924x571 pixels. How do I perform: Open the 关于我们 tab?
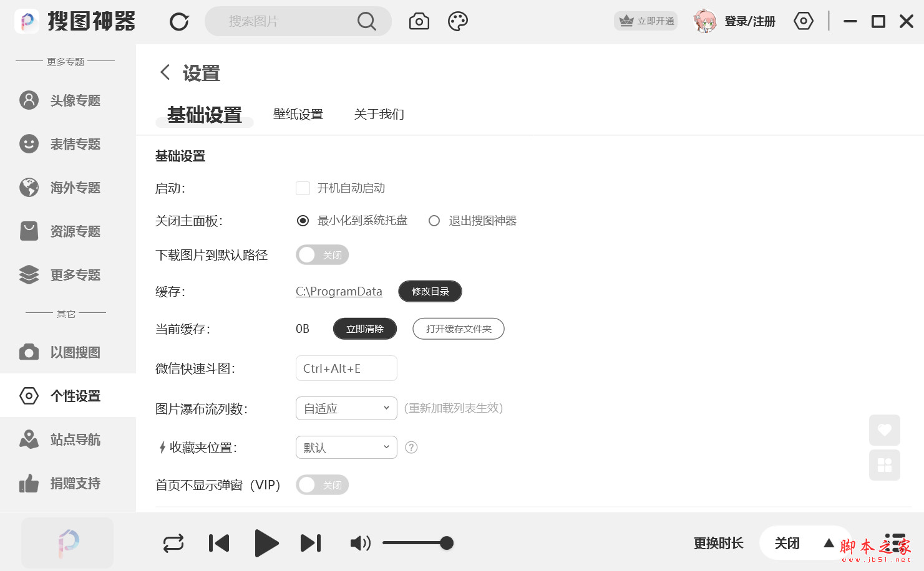379,114
